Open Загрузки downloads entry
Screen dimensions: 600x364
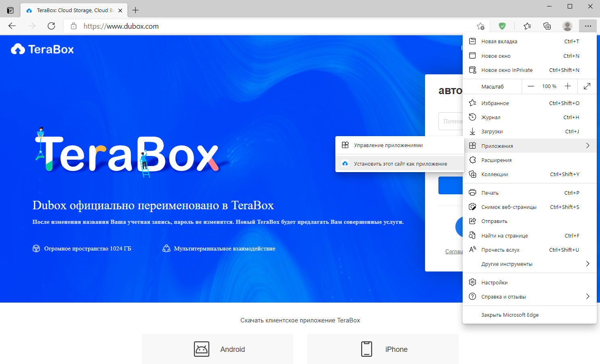(x=530, y=131)
